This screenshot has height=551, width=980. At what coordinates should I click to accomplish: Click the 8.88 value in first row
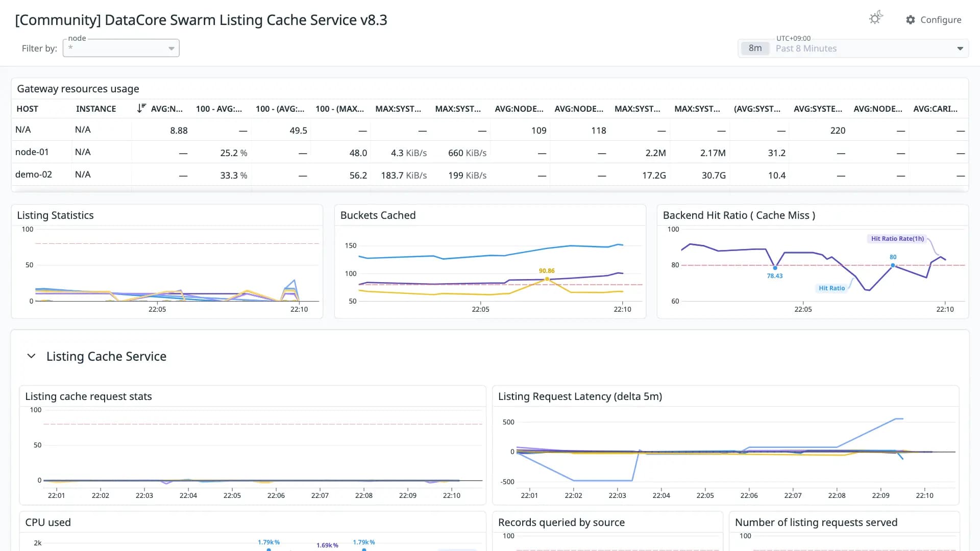pyautogui.click(x=179, y=131)
